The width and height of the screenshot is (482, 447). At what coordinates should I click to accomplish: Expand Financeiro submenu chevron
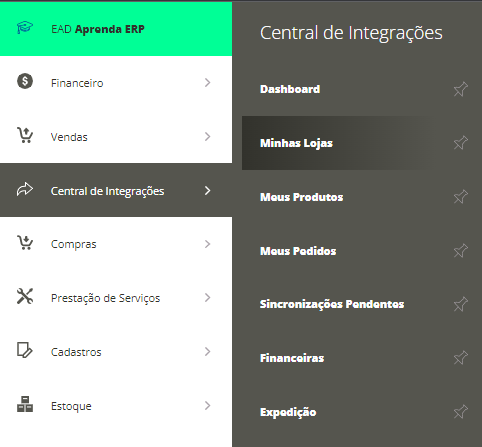(207, 83)
